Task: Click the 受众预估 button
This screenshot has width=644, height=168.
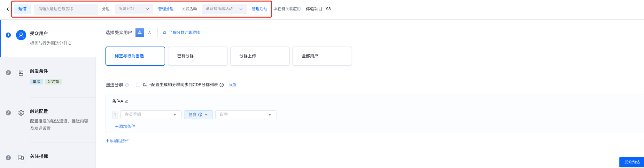Action: pos(632,162)
